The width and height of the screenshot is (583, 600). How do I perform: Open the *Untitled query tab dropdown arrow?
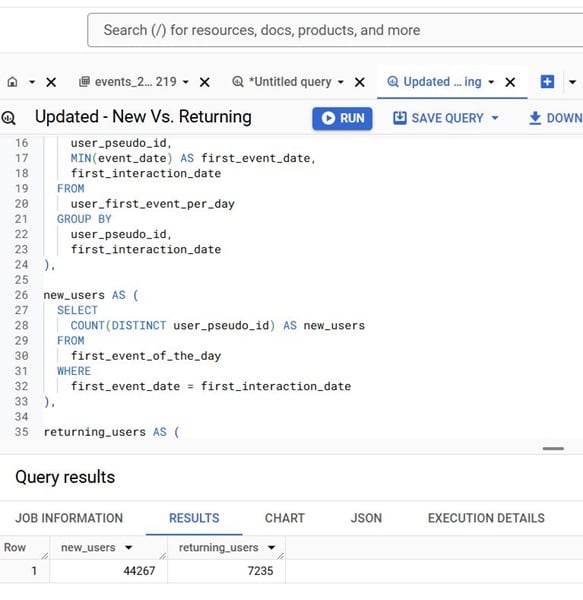click(340, 82)
